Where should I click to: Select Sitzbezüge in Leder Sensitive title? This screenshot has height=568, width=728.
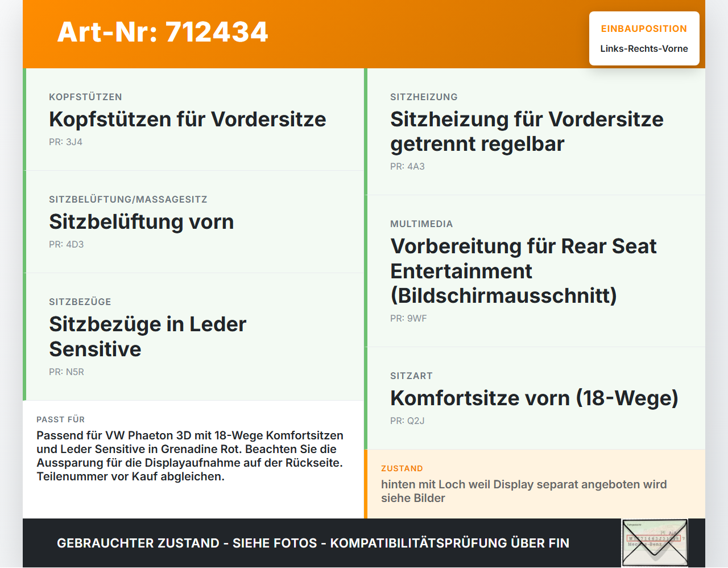tap(148, 336)
